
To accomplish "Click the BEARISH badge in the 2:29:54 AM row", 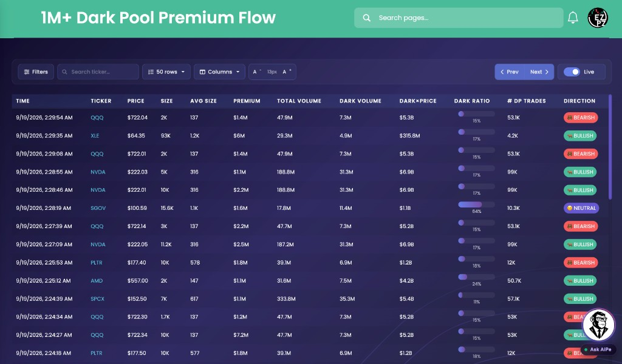I will [x=580, y=118].
